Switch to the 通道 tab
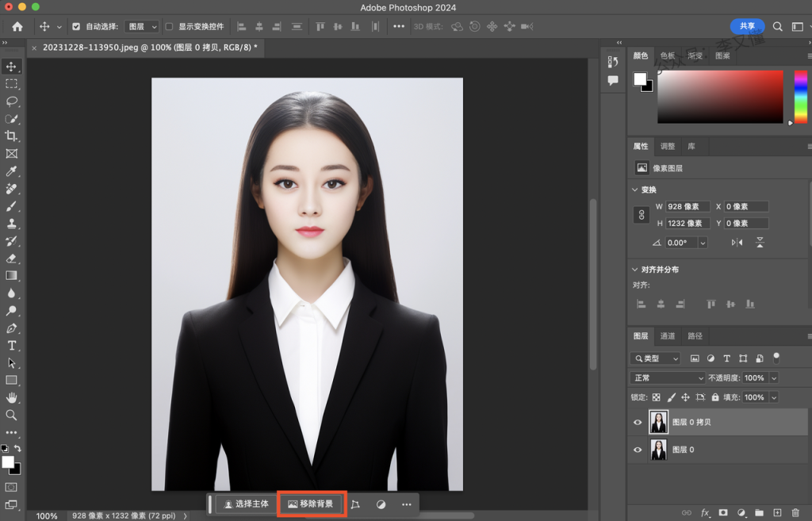The height and width of the screenshot is (521, 812). point(668,336)
